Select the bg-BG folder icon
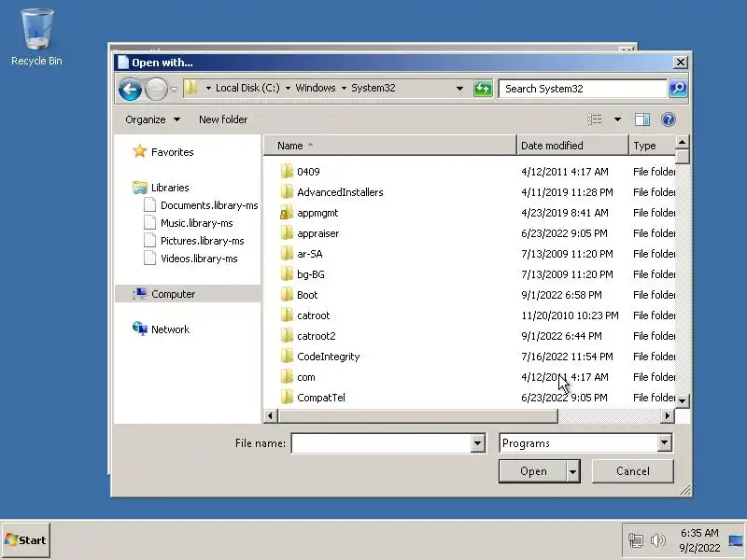The height and width of the screenshot is (560, 747). tap(287, 274)
